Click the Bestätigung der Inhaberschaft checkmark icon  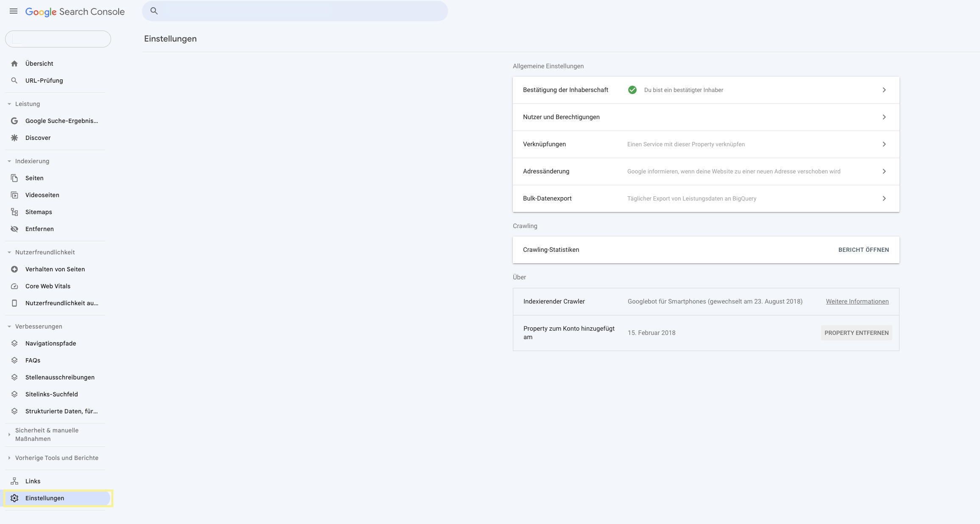pyautogui.click(x=632, y=89)
